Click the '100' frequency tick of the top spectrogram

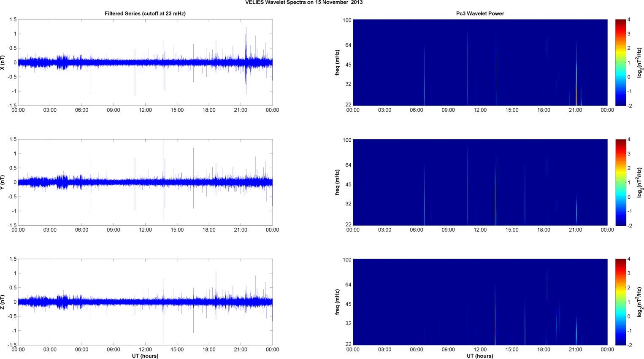(x=347, y=20)
